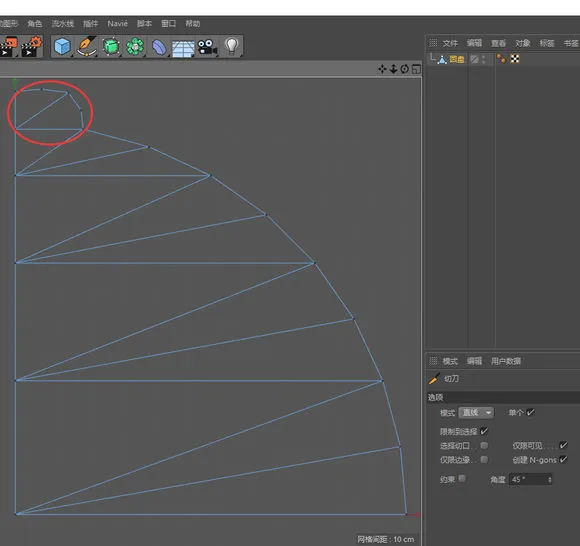Toggle the viewport layout switch icon
Viewport: 580px width, 546px height.
click(x=416, y=69)
